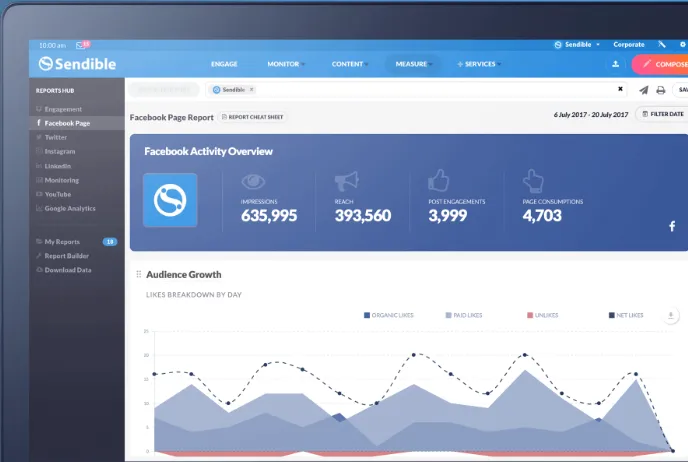Expand the Content menu
688x462 pixels.
pyautogui.click(x=350, y=64)
